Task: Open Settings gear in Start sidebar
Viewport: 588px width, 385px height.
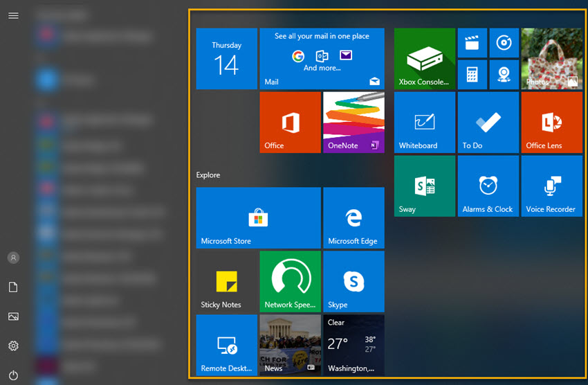Action: pyautogui.click(x=14, y=346)
